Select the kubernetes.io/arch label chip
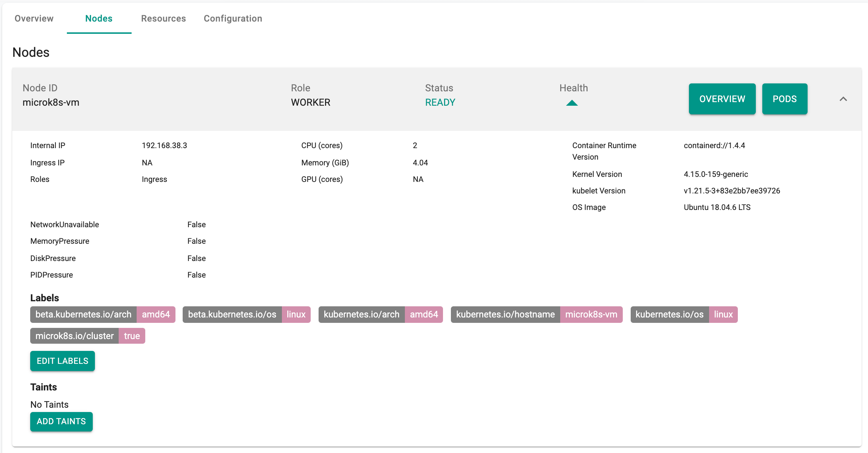868x453 pixels. click(x=381, y=314)
